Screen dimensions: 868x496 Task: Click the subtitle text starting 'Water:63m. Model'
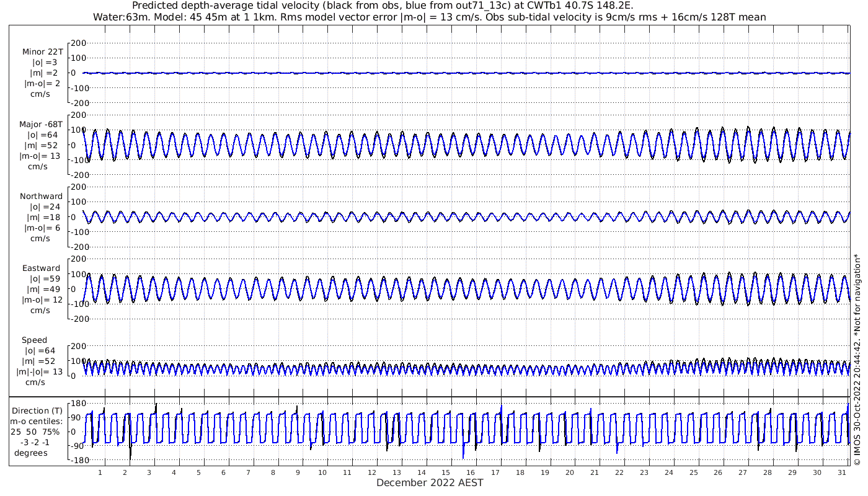pyautogui.click(x=429, y=17)
